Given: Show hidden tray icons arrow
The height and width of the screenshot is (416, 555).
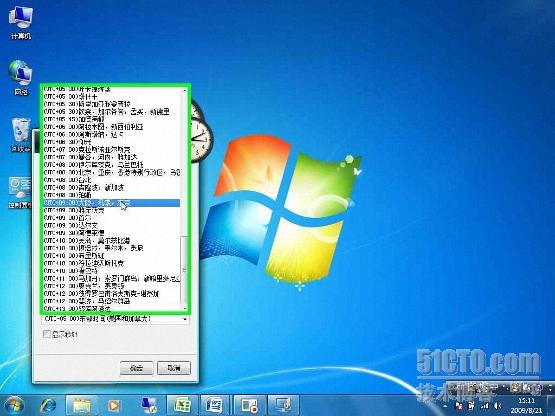Looking at the screenshot, I should 446,406.
